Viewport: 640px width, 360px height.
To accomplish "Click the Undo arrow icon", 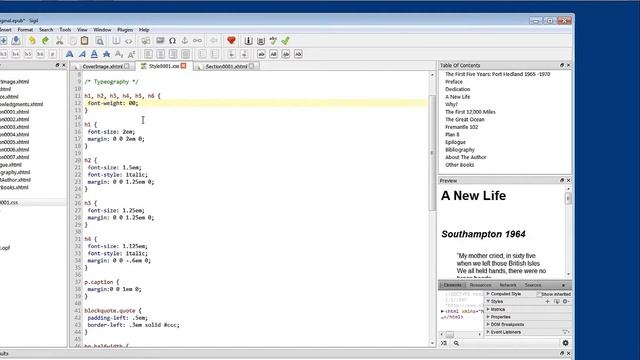I will tap(32, 40).
